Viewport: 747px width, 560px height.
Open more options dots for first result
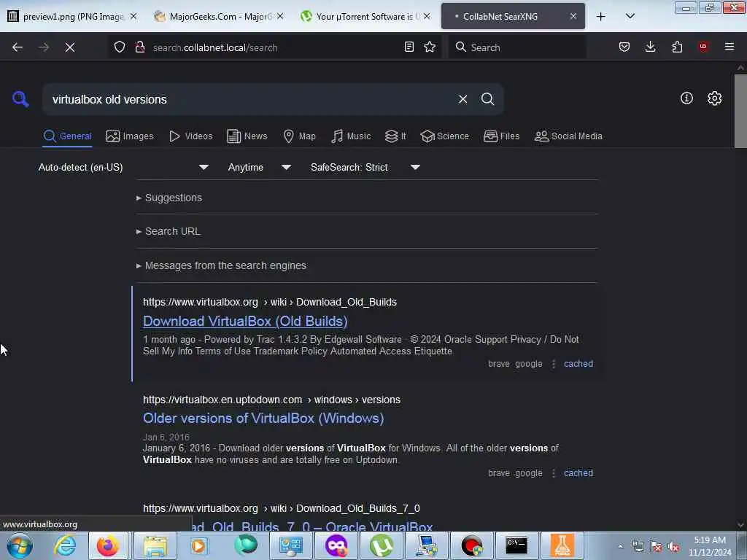coord(554,364)
